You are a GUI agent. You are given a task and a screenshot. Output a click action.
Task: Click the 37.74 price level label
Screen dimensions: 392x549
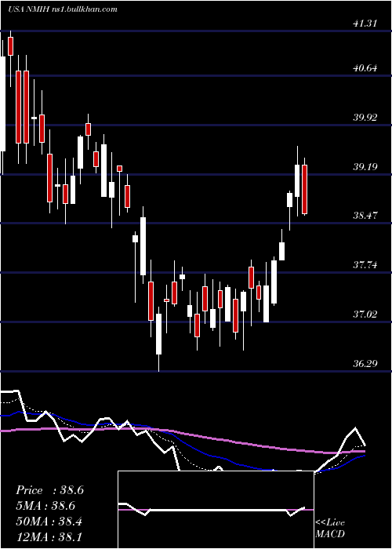pyautogui.click(x=365, y=265)
